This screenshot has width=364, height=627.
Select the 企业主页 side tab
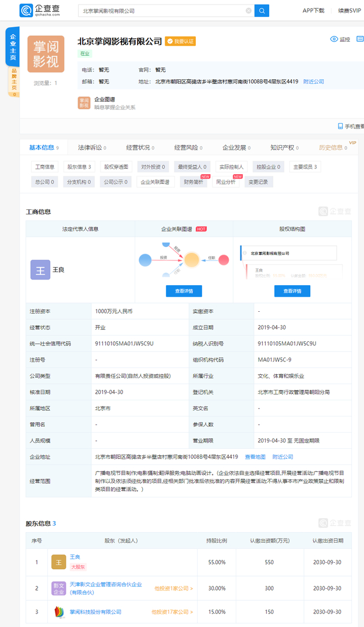(x=13, y=47)
